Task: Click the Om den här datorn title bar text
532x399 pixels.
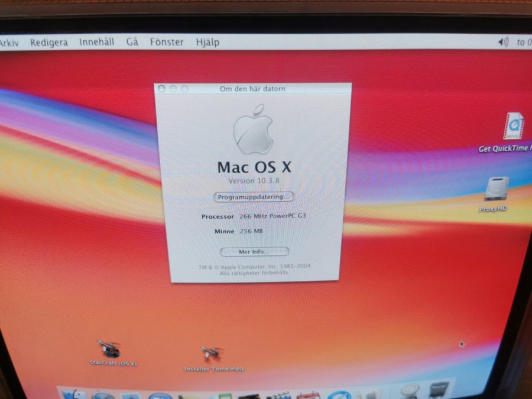Action: tap(252, 89)
